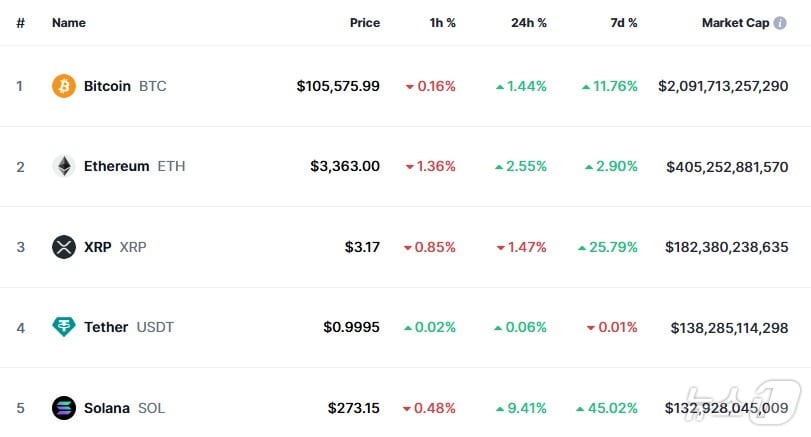Click Bitcoin price $105,575.99
811x437 pixels.
click(338, 86)
